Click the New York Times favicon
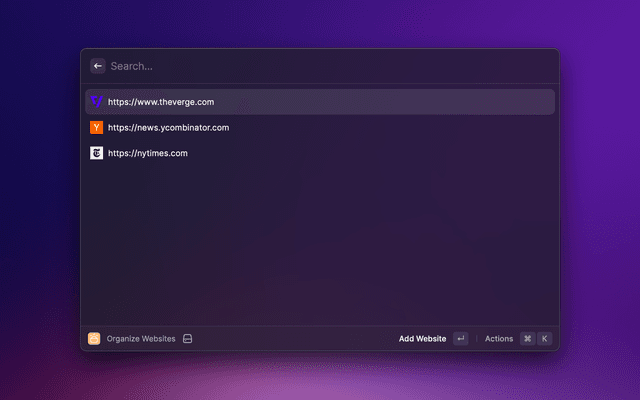This screenshot has width=640, height=400. click(x=96, y=154)
